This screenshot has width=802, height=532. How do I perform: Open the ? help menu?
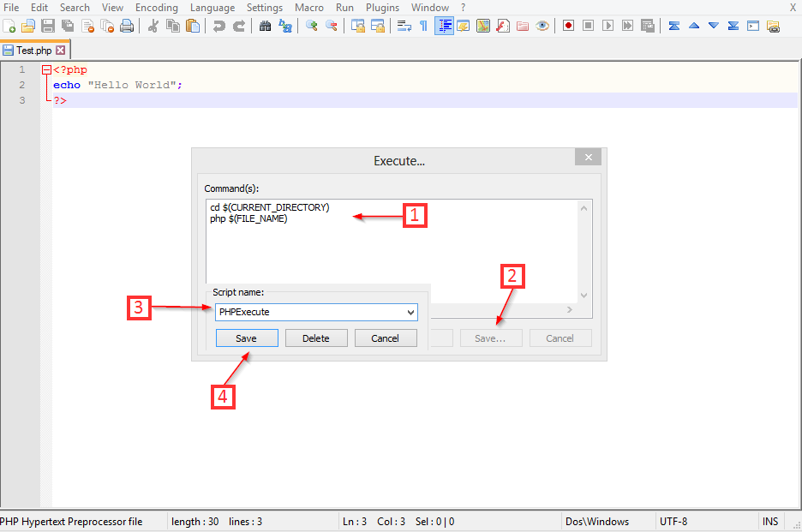point(463,8)
